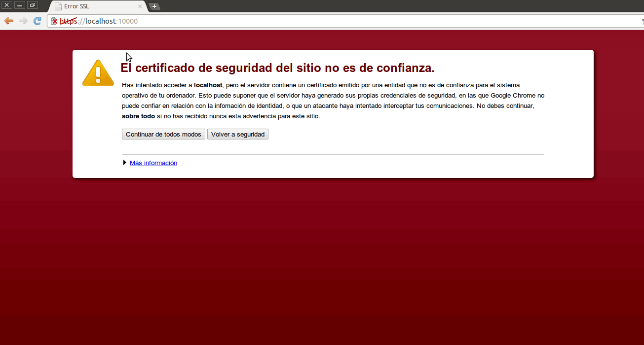
Task: Reload the page with the blue refresh icon
Action: pos(37,21)
